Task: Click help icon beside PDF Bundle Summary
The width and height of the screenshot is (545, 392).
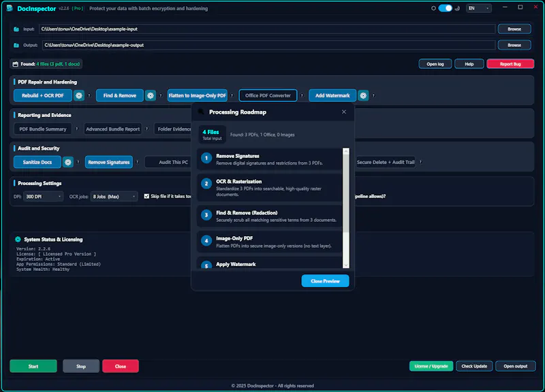Action: click(77, 129)
